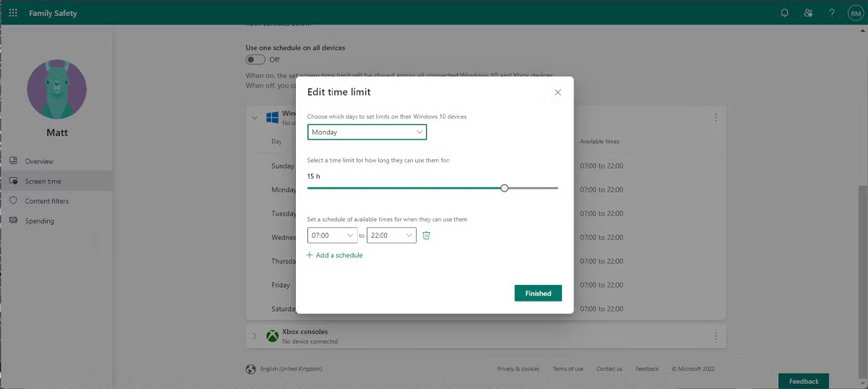
Task: Click the 15 h time limit slider handle
Action: click(x=504, y=188)
